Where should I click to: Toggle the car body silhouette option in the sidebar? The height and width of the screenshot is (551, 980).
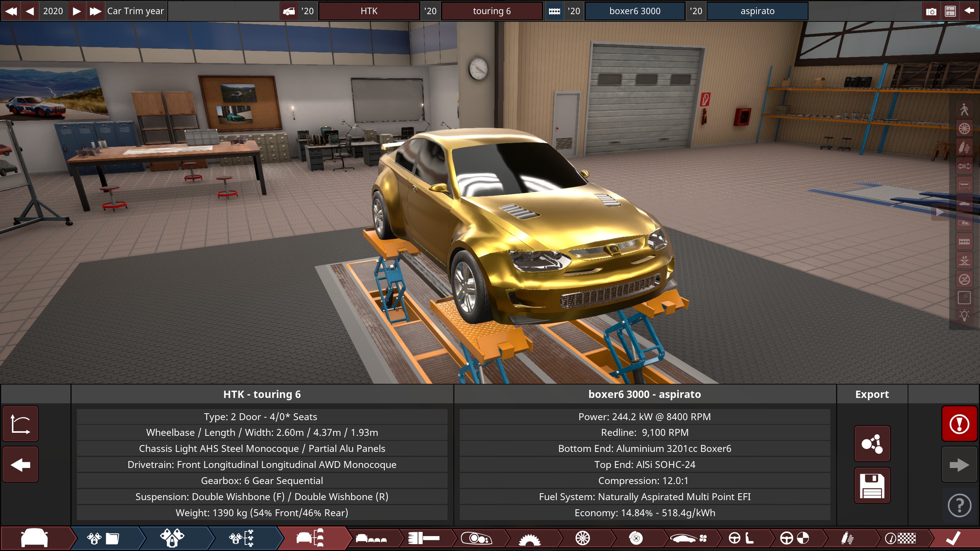(964, 204)
